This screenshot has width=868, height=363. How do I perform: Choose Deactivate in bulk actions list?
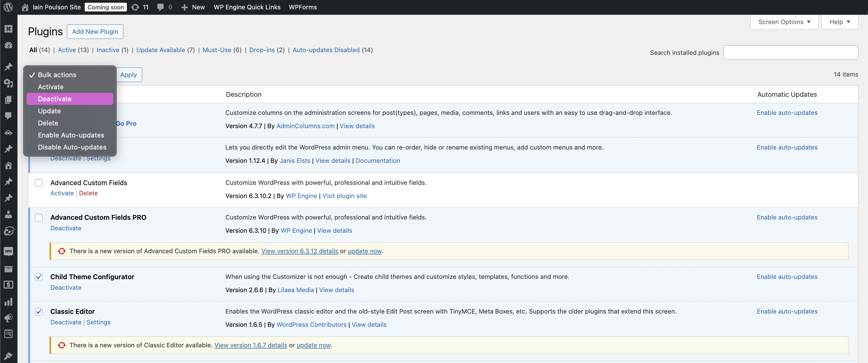point(70,99)
